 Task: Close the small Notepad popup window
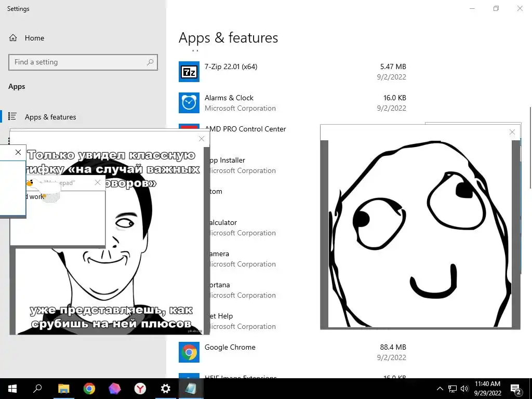98,182
